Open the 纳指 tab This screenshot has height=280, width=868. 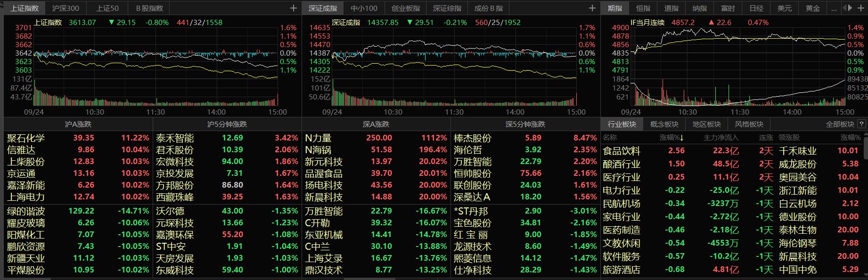point(700,8)
